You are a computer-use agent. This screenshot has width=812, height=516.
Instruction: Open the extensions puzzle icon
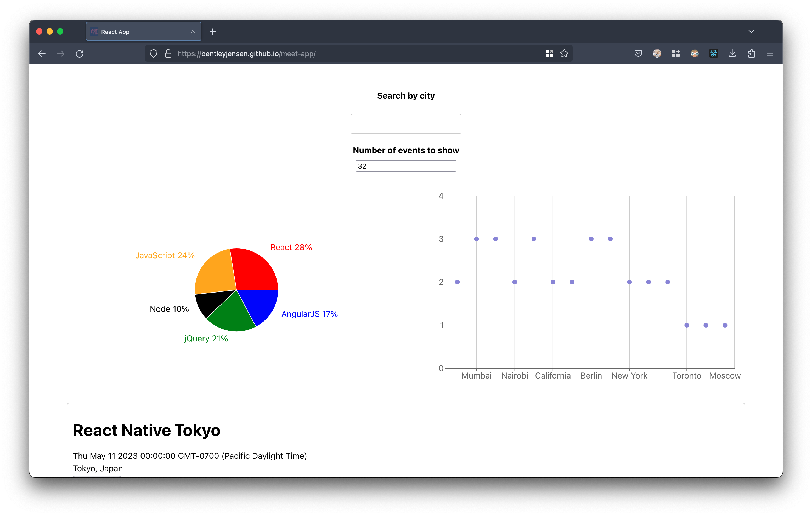pyautogui.click(x=751, y=53)
